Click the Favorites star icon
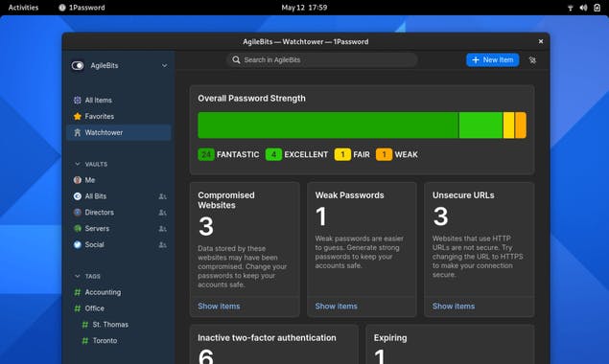Image resolution: width=609 pixels, height=364 pixels. [78, 117]
